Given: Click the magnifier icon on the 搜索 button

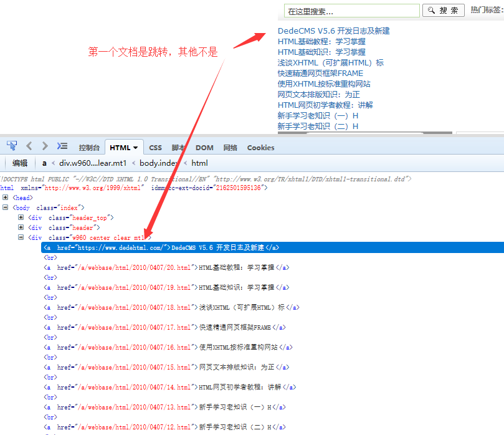Looking at the screenshot, I should [430, 10].
